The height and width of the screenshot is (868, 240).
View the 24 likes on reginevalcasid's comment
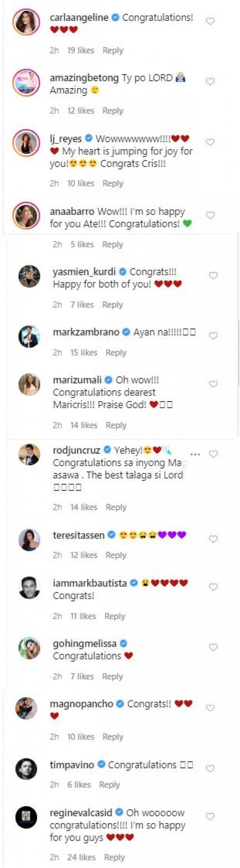coord(81,857)
